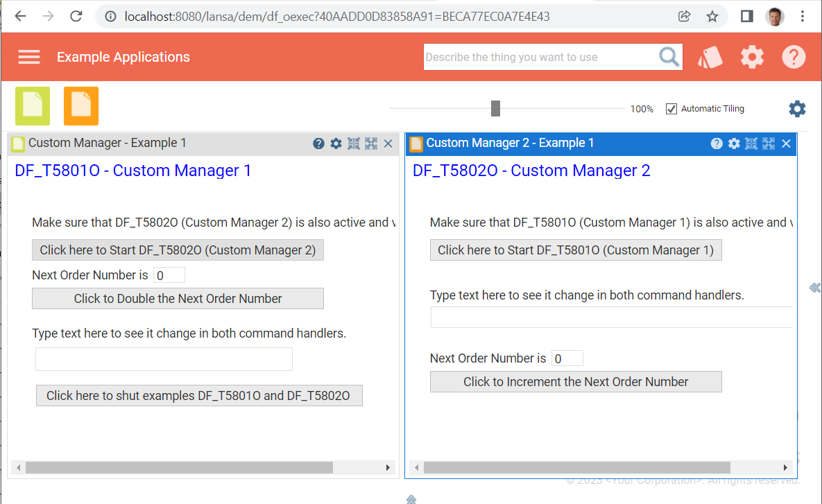
Task: Open the Example Applications hamburger menu
Action: click(28, 57)
